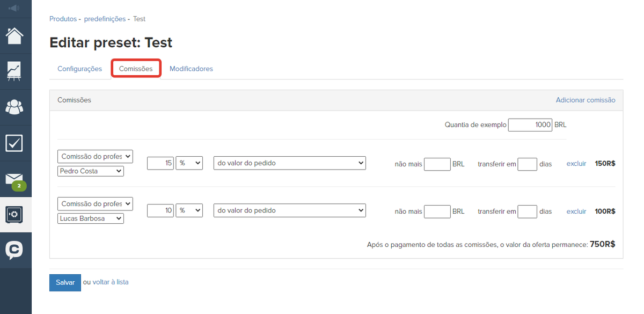Switch to the Modificadores tab
Screen dimensions: 644x314
pos(191,69)
